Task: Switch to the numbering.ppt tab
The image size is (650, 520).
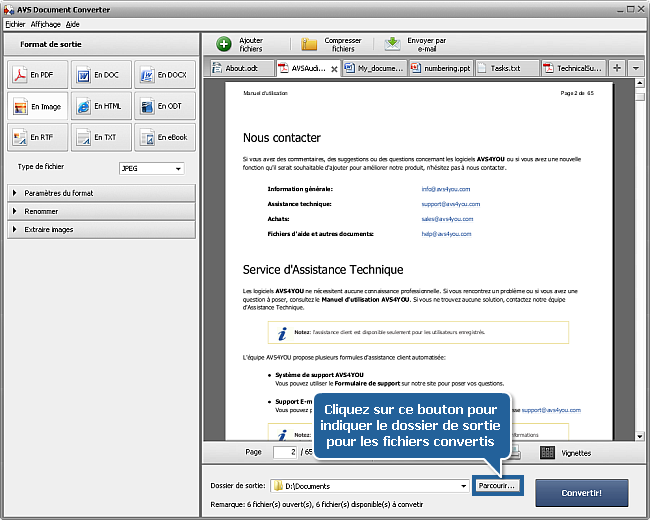Action: 441,68
